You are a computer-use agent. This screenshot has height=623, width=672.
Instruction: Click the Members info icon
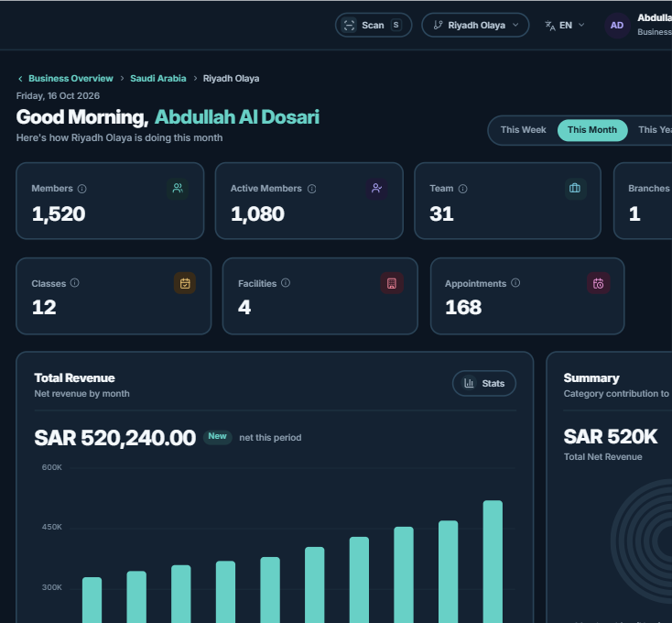point(81,189)
